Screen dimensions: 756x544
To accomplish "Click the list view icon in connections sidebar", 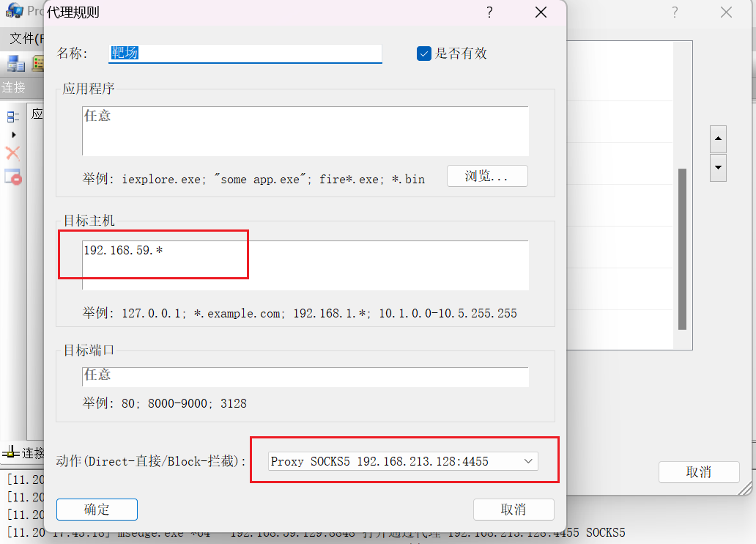I will tap(13, 117).
